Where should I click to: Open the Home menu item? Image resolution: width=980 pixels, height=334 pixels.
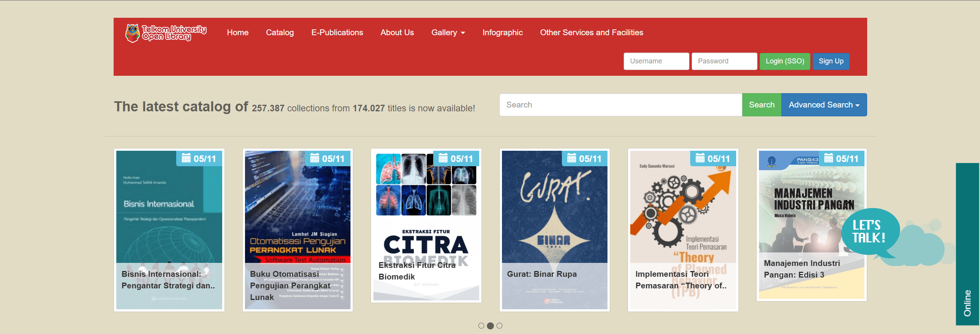(x=238, y=32)
